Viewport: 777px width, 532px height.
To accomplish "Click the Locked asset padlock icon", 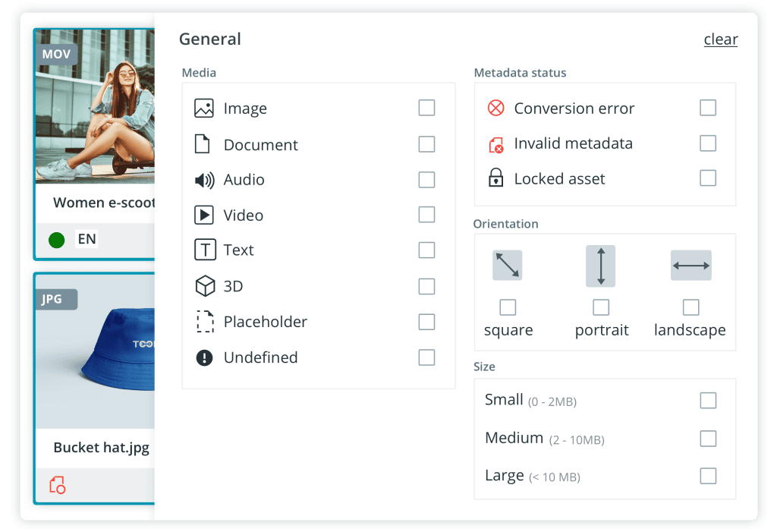I will [x=495, y=179].
